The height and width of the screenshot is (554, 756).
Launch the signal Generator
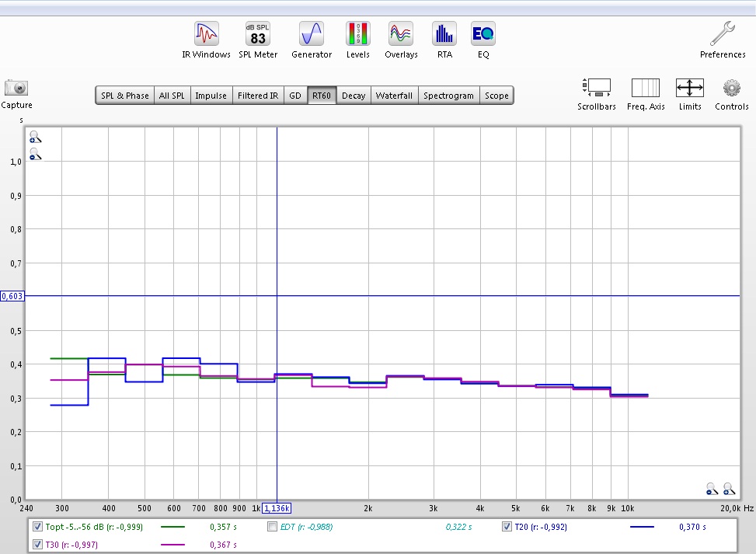point(312,34)
